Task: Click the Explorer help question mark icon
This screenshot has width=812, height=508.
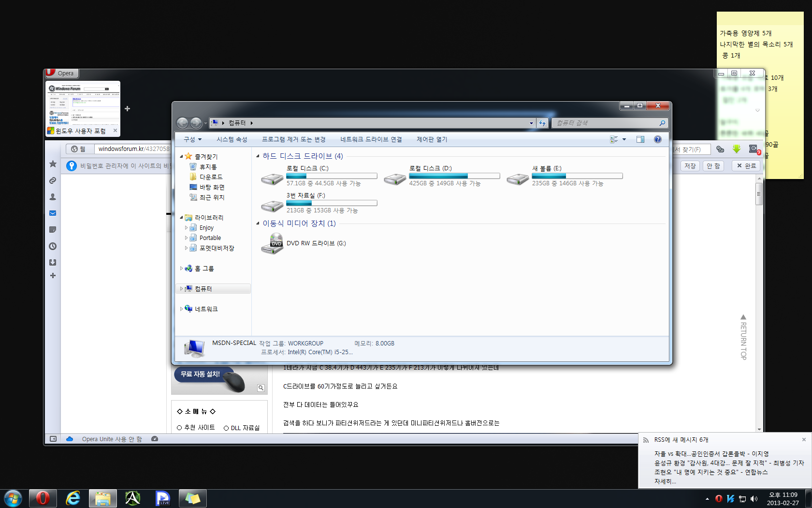Action: click(657, 139)
